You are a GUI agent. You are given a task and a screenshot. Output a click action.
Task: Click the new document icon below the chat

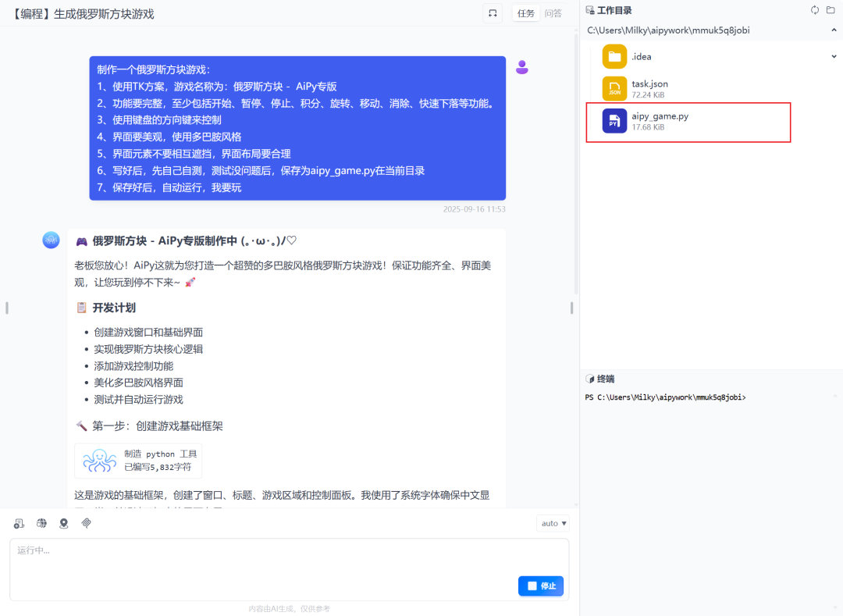19,523
